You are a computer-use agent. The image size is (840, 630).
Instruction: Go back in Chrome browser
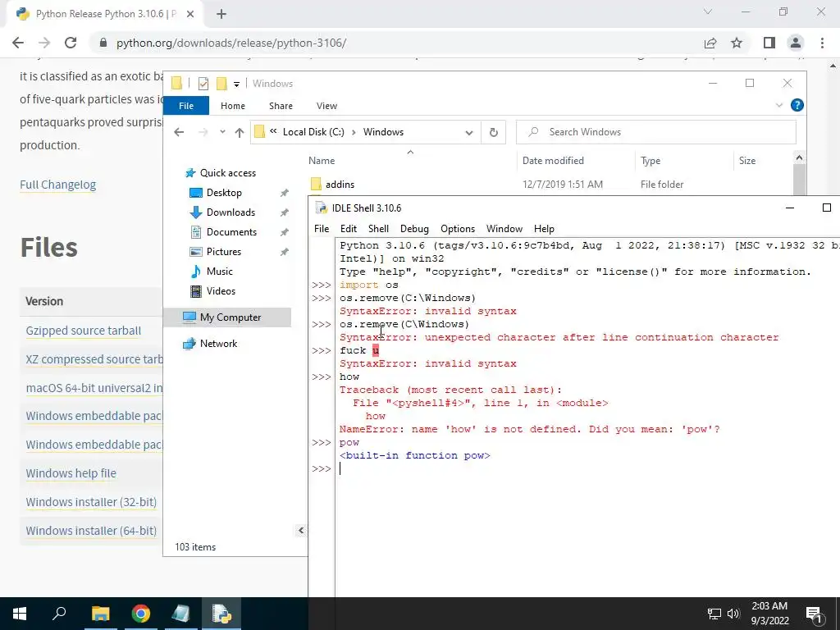coord(18,43)
